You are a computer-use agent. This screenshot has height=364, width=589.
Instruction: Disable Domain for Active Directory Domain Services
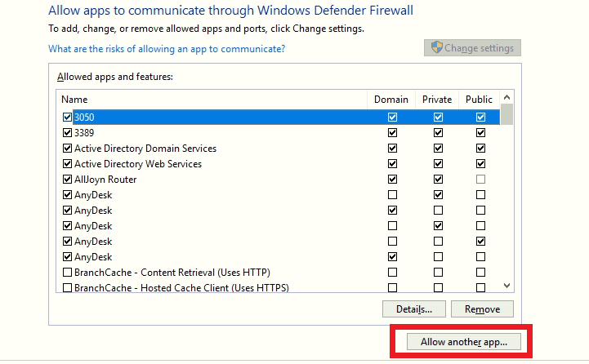pyautogui.click(x=393, y=149)
